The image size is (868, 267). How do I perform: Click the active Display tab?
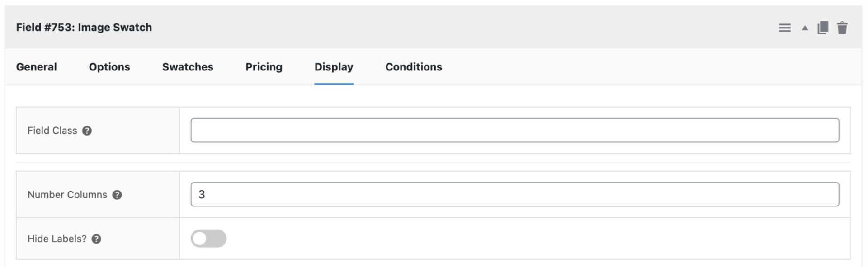[x=334, y=67]
